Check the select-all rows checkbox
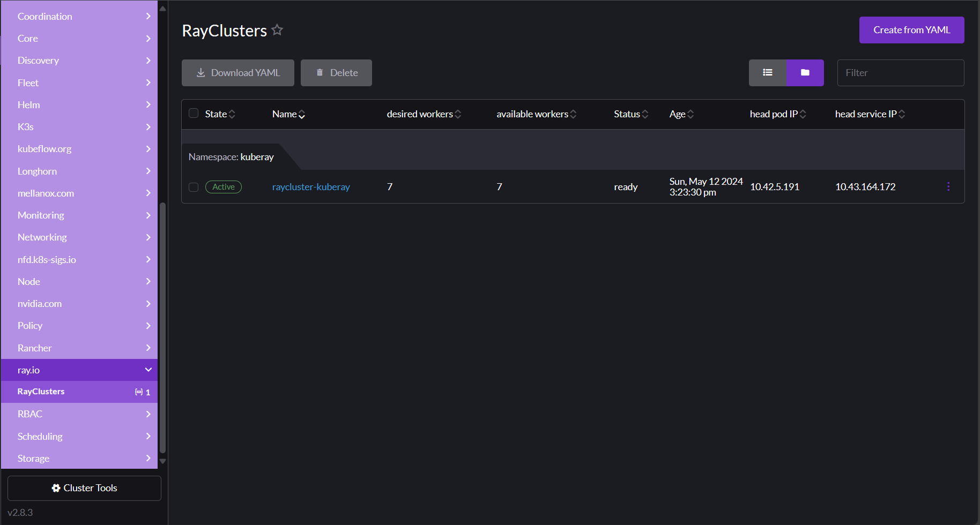Image resolution: width=980 pixels, height=525 pixels. (x=194, y=114)
